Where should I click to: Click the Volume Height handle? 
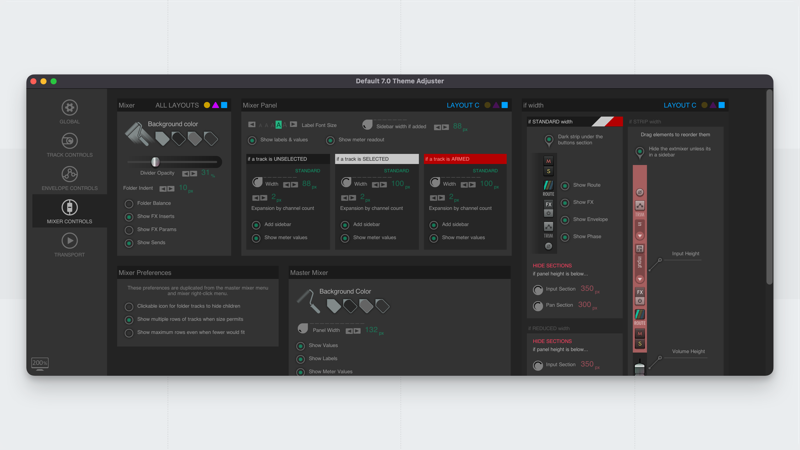tap(659, 358)
